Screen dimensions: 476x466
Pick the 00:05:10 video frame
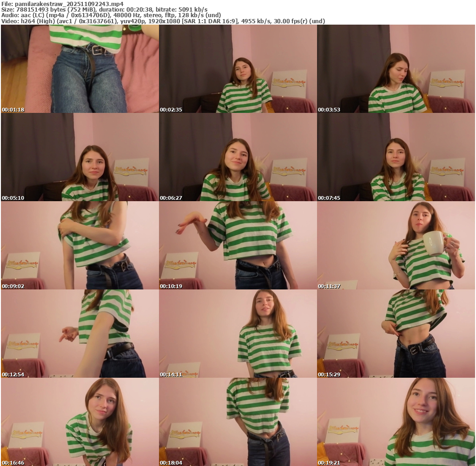coord(79,157)
